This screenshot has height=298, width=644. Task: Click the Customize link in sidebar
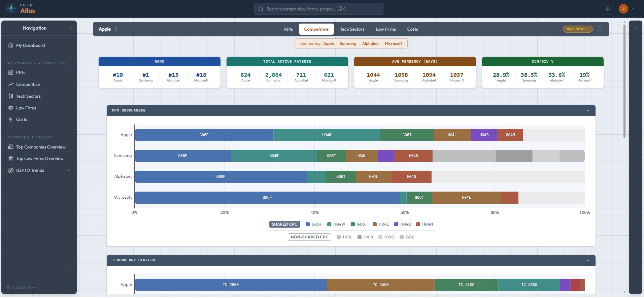pos(24,287)
